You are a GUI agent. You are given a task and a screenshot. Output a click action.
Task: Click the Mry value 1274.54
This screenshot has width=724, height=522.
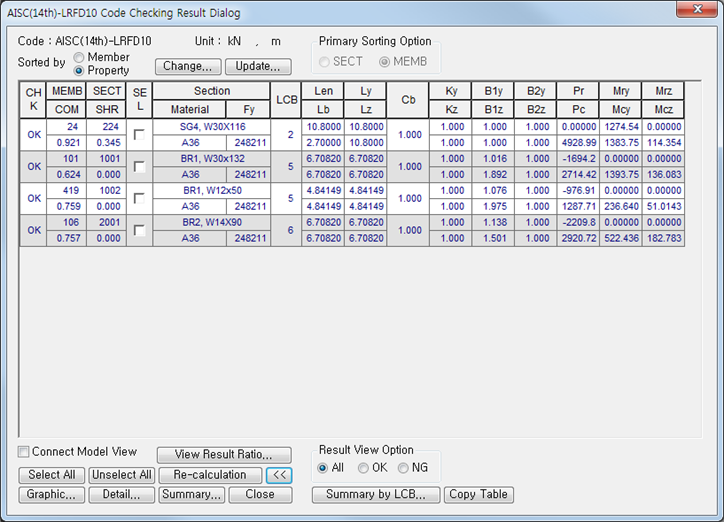[x=621, y=127]
